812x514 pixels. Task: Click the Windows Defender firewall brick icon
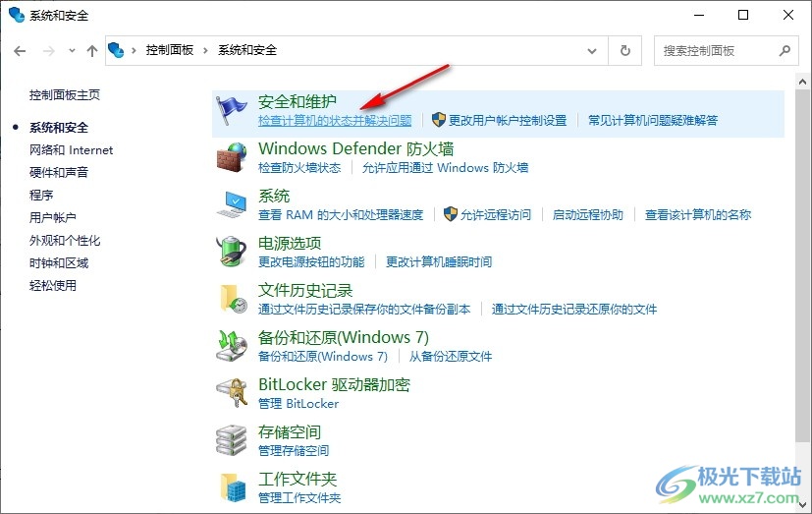pos(231,157)
